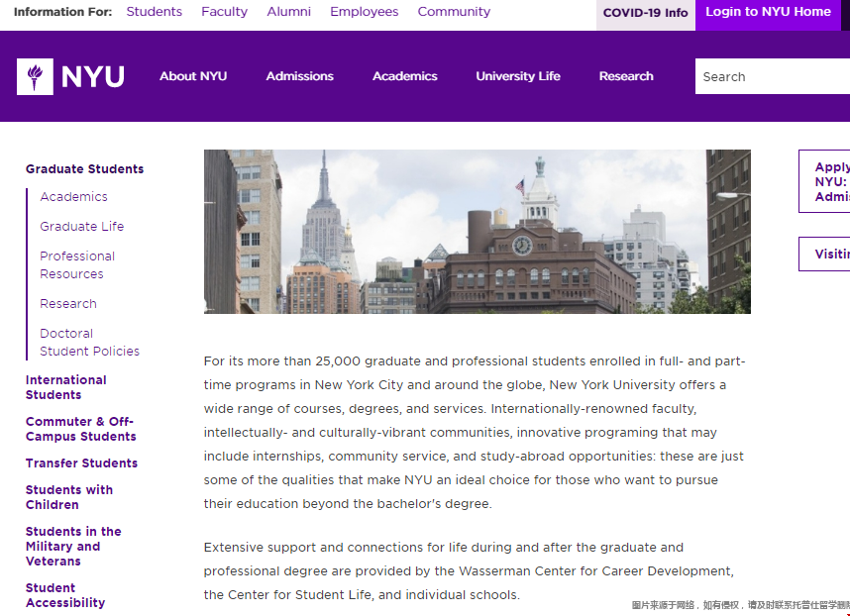Select Academics in the main navigation
This screenshot has width=850, height=616.
(404, 76)
